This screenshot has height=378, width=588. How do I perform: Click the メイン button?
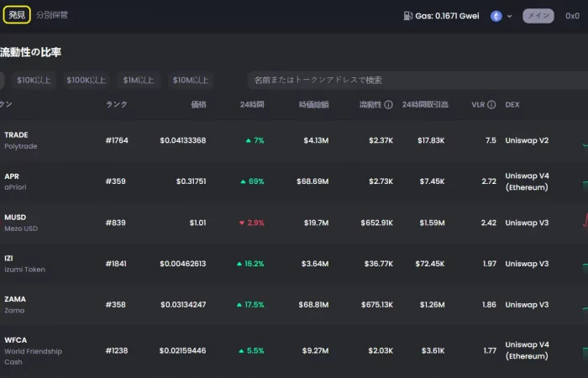pyautogui.click(x=538, y=16)
